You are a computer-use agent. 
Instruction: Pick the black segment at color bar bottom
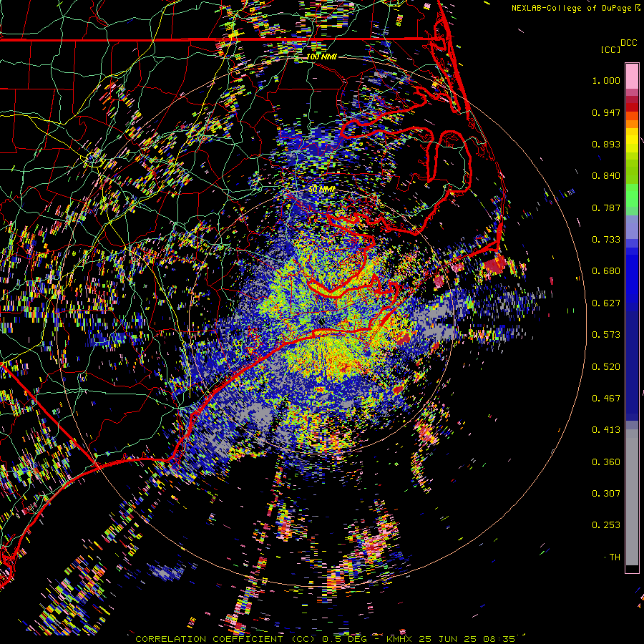[x=632, y=569]
